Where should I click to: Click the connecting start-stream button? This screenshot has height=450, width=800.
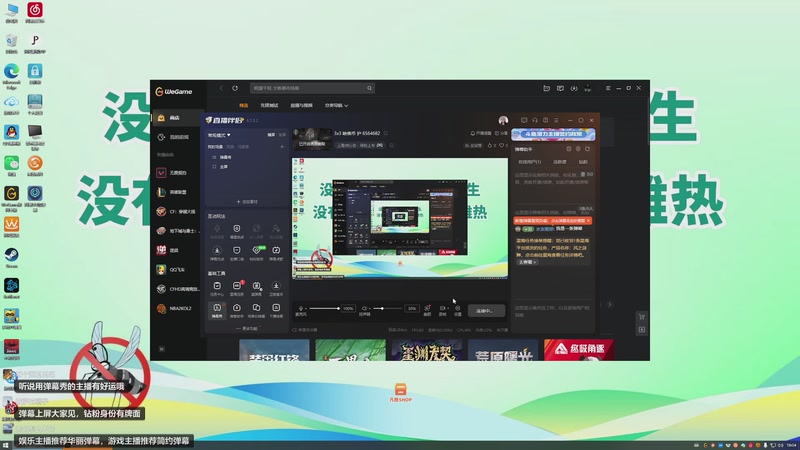coord(486,311)
